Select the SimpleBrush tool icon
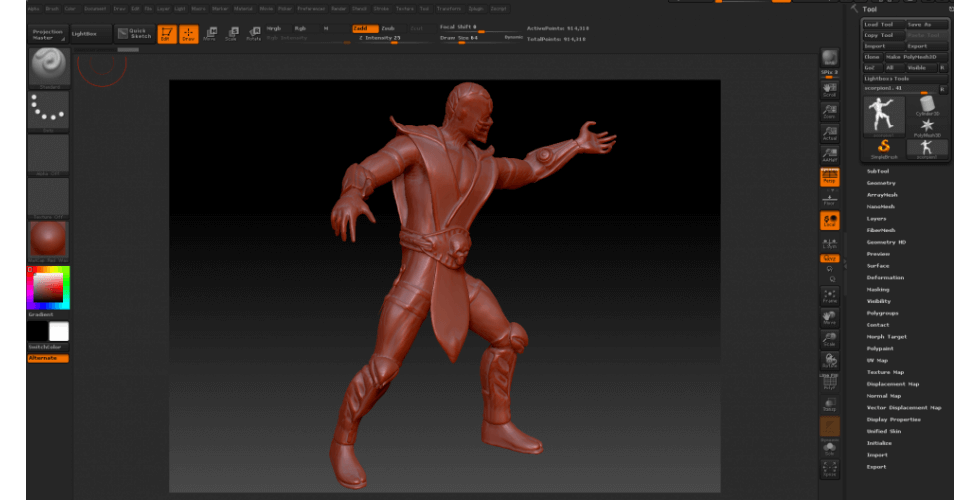 884,148
